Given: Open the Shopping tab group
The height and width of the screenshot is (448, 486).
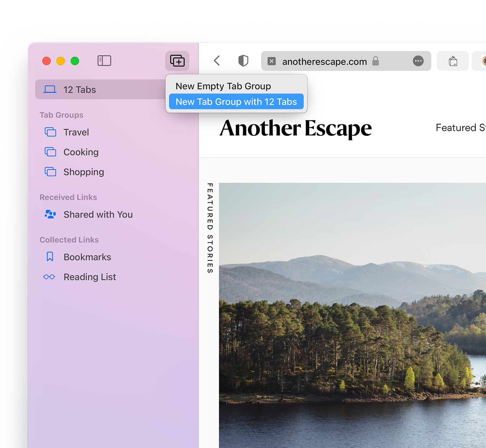Looking at the screenshot, I should [x=84, y=172].
